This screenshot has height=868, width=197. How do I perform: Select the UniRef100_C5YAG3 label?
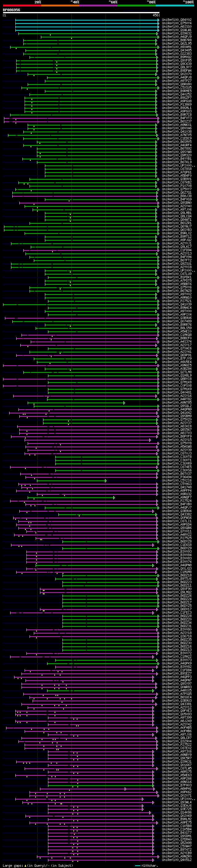click(x=177, y=484)
